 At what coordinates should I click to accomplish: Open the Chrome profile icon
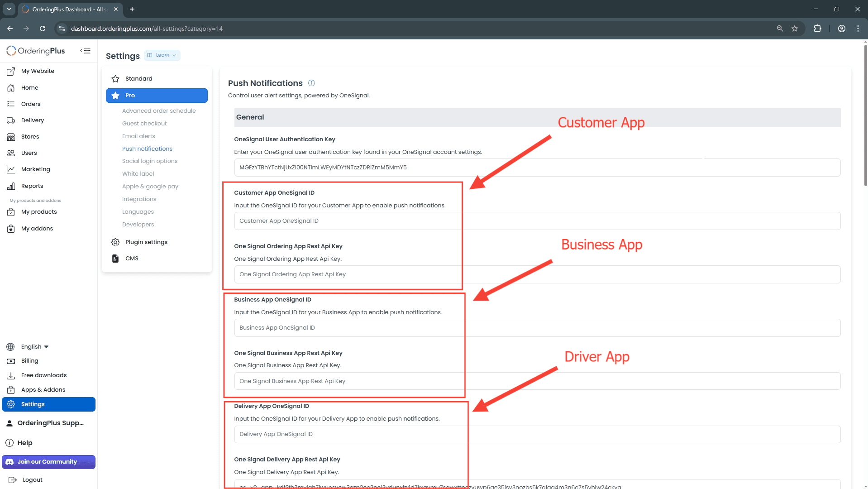pyautogui.click(x=841, y=29)
